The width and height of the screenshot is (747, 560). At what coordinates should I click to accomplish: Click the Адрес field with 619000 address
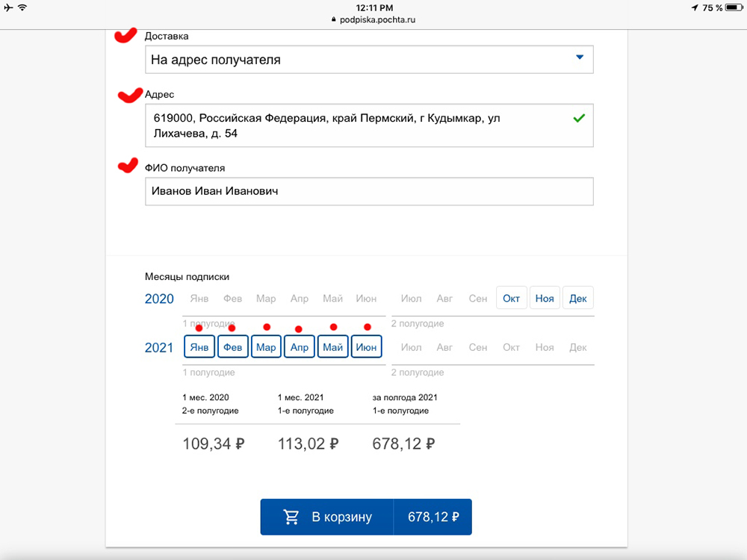coord(369,125)
